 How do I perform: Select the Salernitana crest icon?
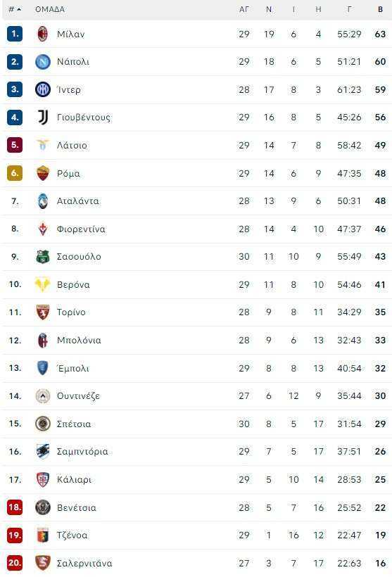pyautogui.click(x=43, y=563)
